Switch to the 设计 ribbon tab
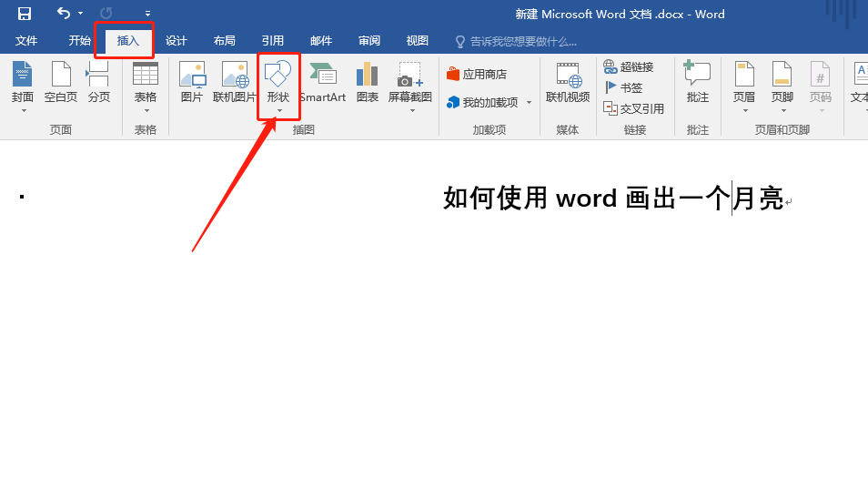868x489 pixels. (x=176, y=40)
